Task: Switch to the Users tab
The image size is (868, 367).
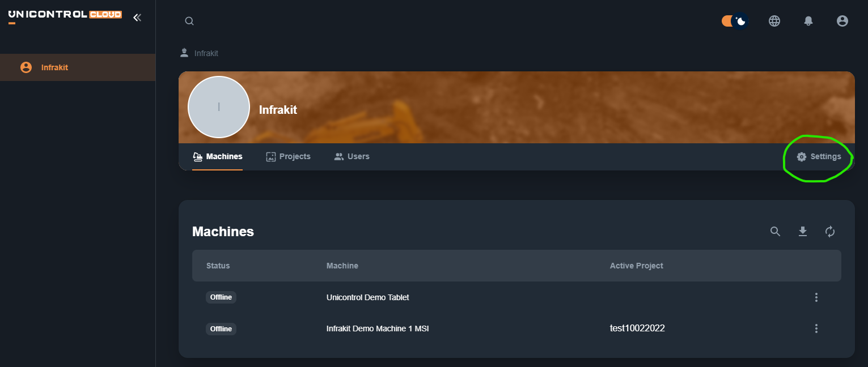Action: click(x=352, y=156)
